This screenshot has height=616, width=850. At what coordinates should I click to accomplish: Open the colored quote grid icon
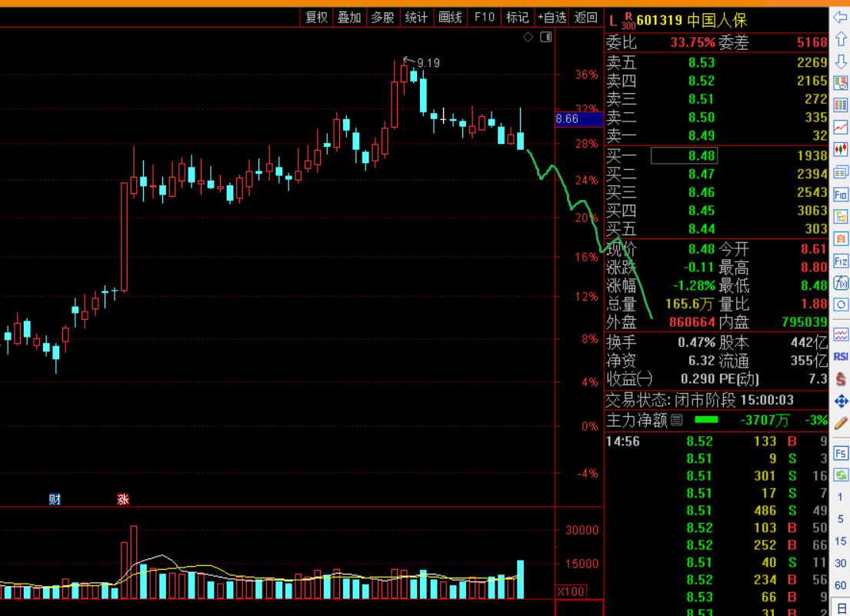click(x=841, y=105)
